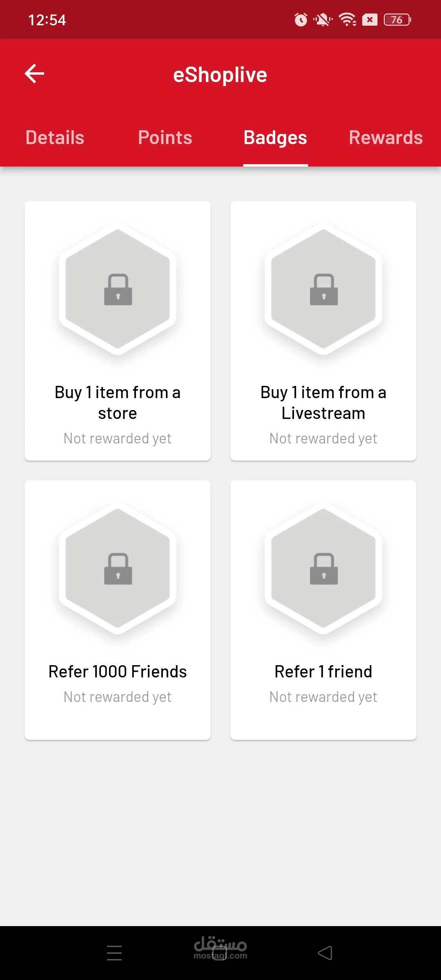Image resolution: width=441 pixels, height=980 pixels.
Task: Tap the muted notifications bell icon
Action: point(323,20)
